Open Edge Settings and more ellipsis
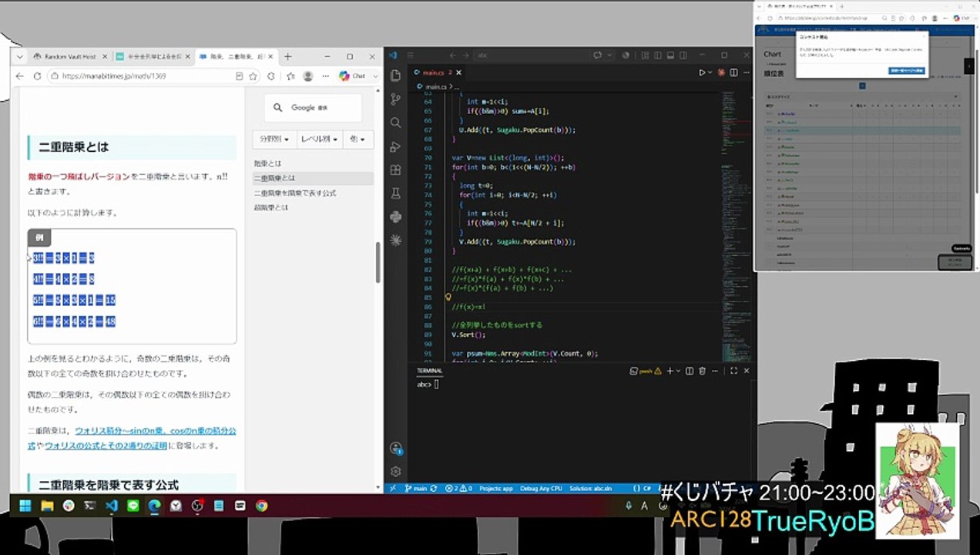Image resolution: width=980 pixels, height=555 pixels. 325,76
